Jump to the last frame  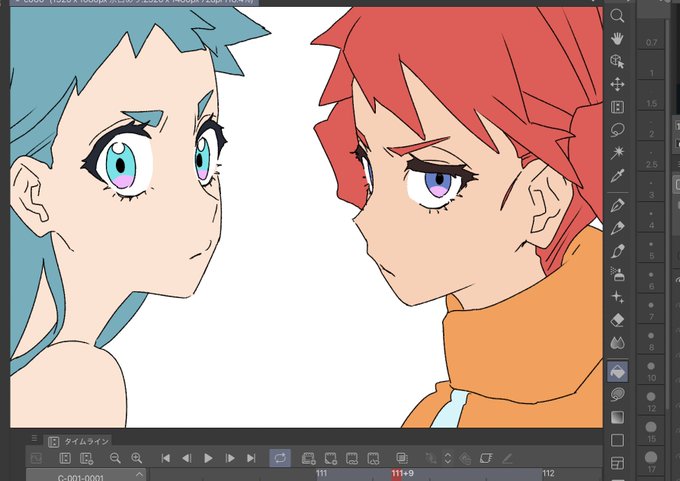click(x=251, y=458)
